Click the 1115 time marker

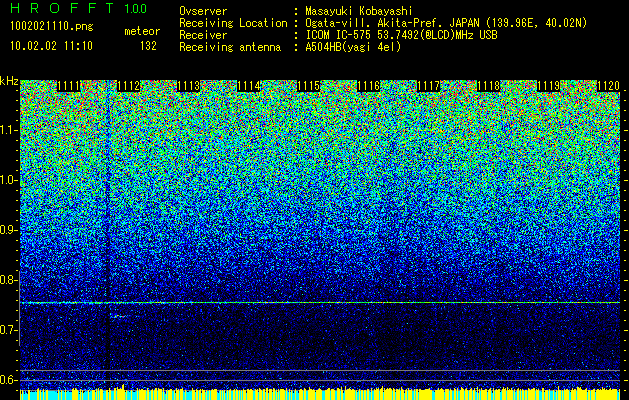(308, 86)
